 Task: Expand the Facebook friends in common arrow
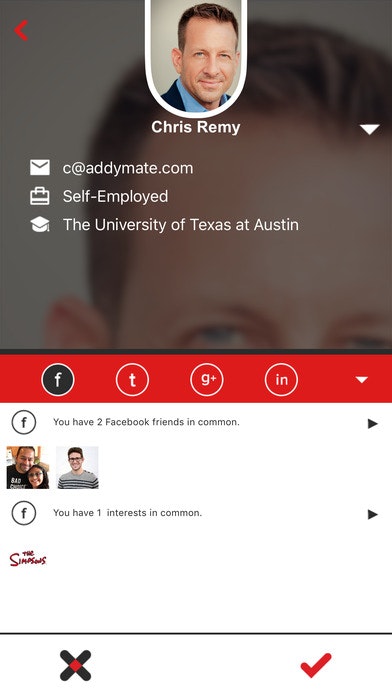click(x=372, y=424)
